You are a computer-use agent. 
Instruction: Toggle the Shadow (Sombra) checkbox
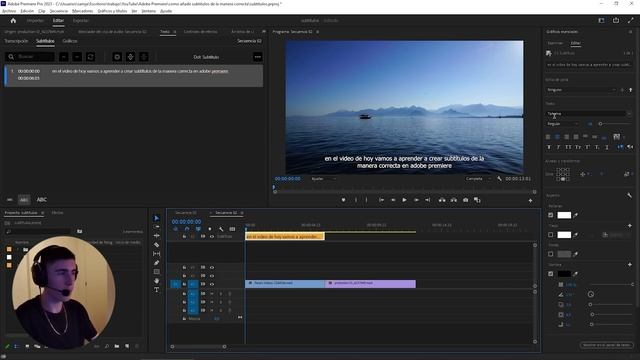tap(551, 274)
